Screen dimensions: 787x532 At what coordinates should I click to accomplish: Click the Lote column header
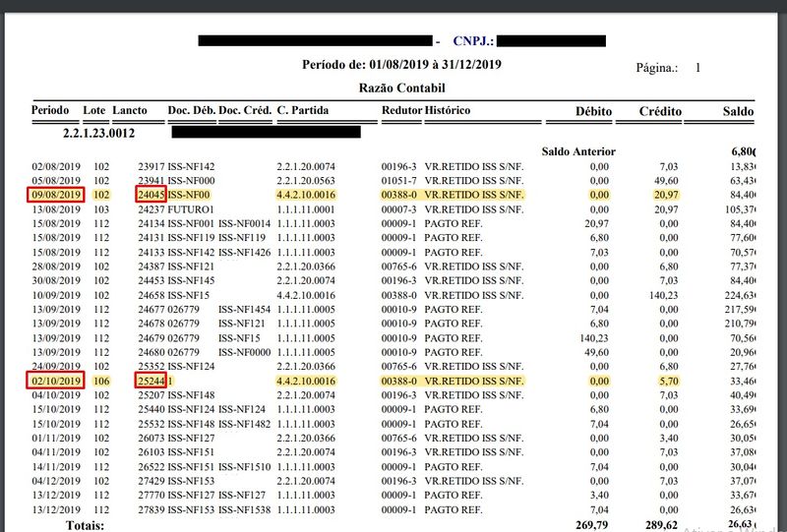pyautogui.click(x=94, y=110)
